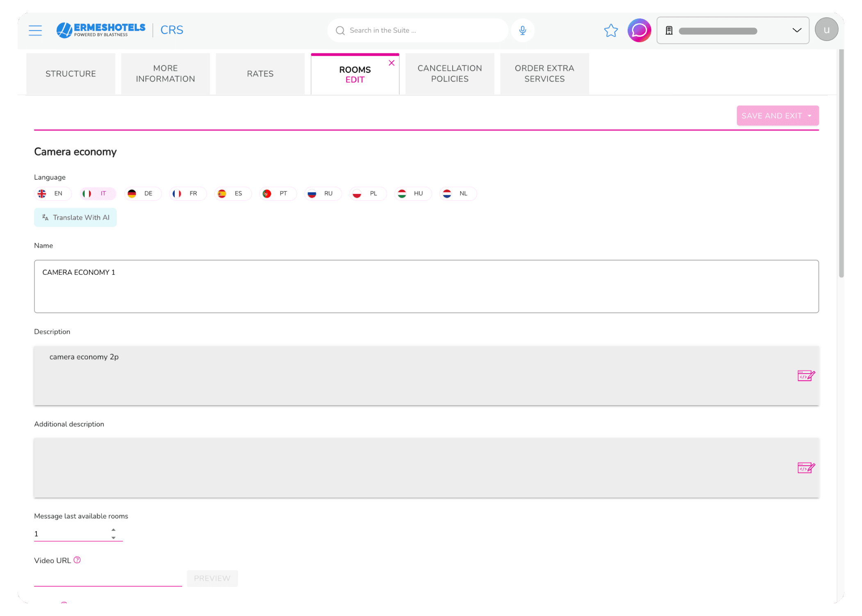Click into the Name text field
862x616 pixels.
426,286
